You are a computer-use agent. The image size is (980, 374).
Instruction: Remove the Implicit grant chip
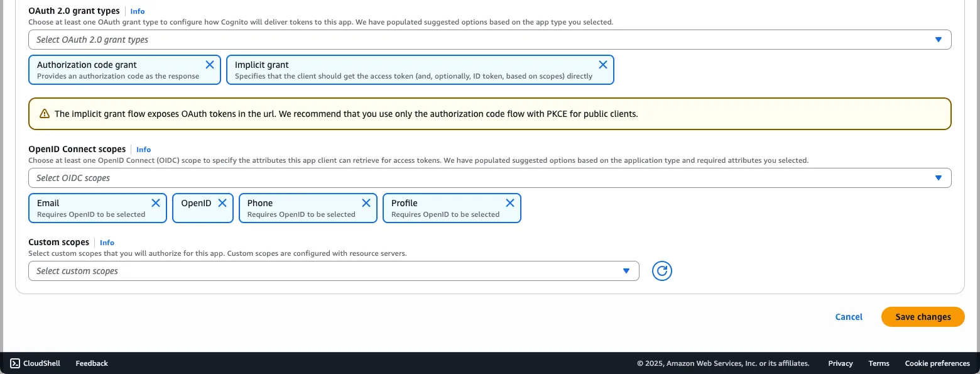point(602,65)
